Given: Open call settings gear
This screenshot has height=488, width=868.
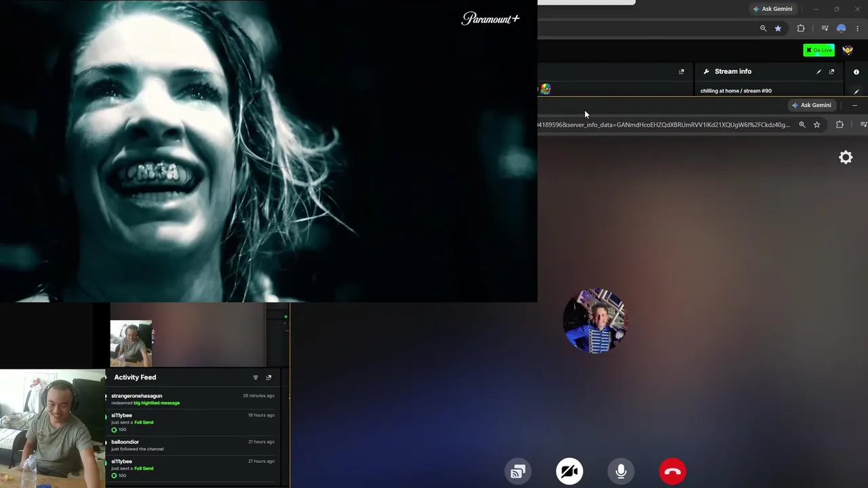Looking at the screenshot, I should pyautogui.click(x=846, y=157).
